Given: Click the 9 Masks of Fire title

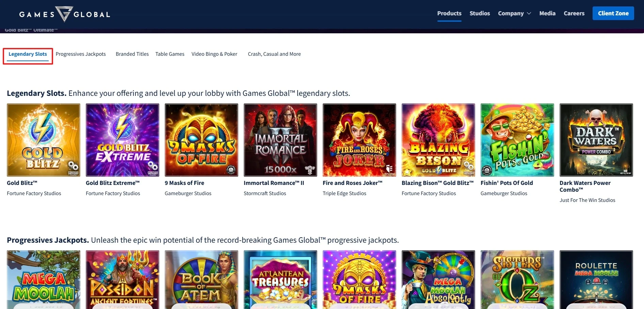Looking at the screenshot, I should click(184, 183).
